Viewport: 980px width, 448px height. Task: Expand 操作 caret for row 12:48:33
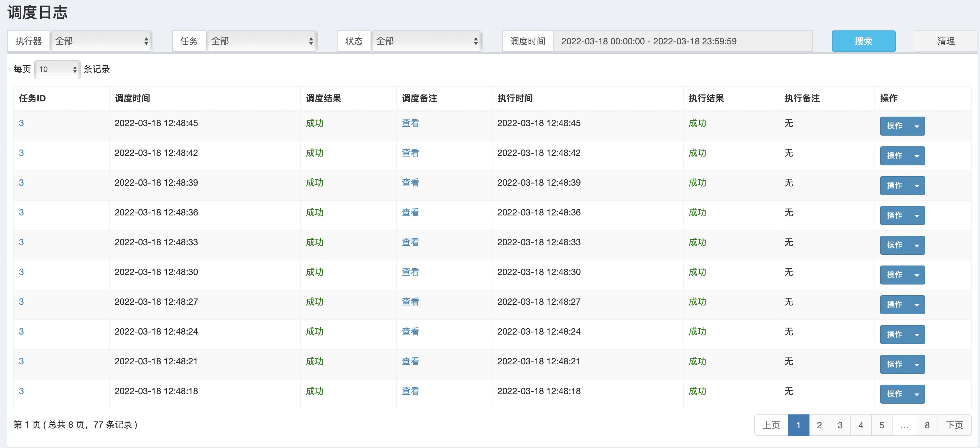[917, 245]
